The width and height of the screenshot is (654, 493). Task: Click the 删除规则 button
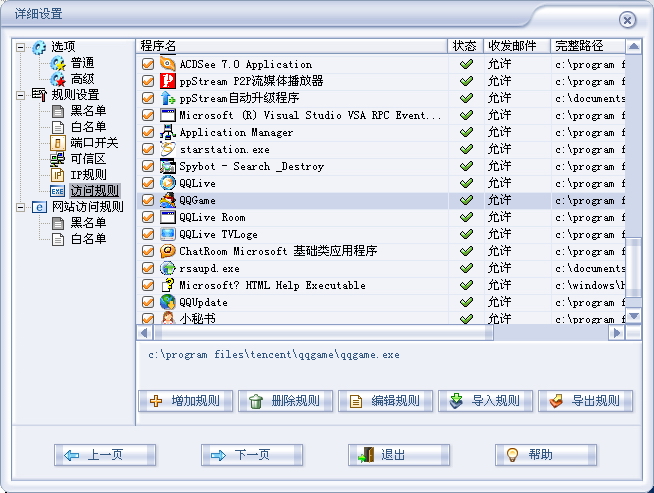pos(285,401)
